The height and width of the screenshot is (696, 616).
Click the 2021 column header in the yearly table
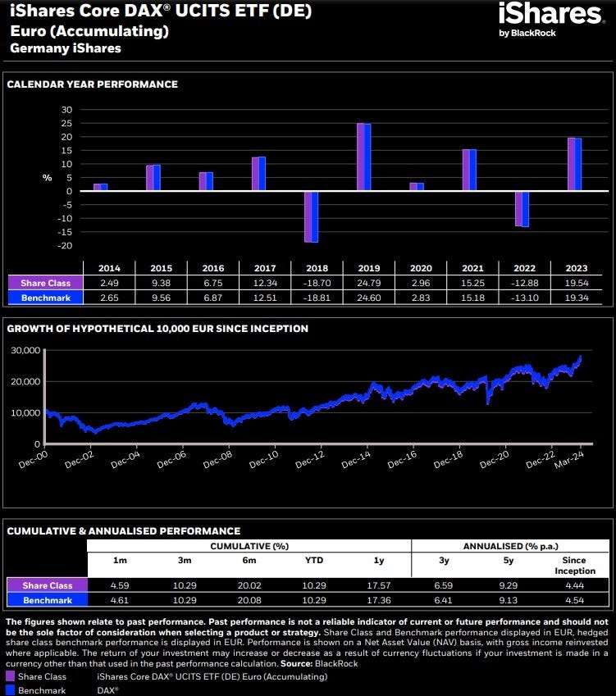[x=472, y=268]
